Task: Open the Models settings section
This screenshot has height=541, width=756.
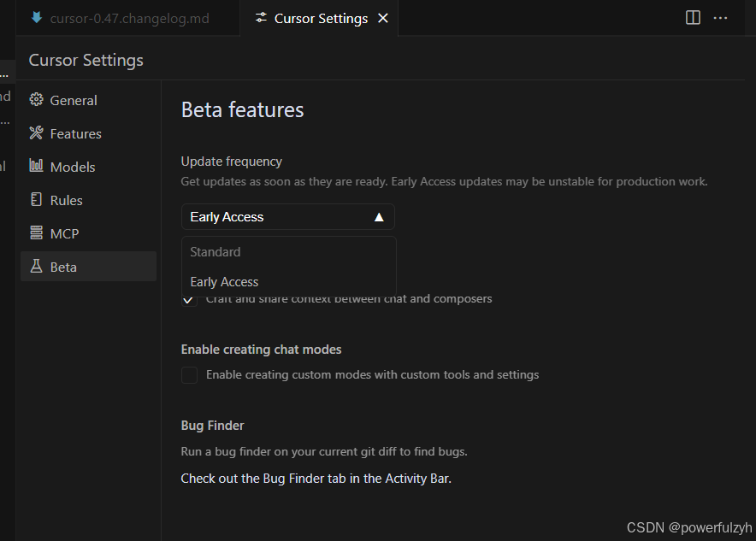Action: pyautogui.click(x=73, y=167)
